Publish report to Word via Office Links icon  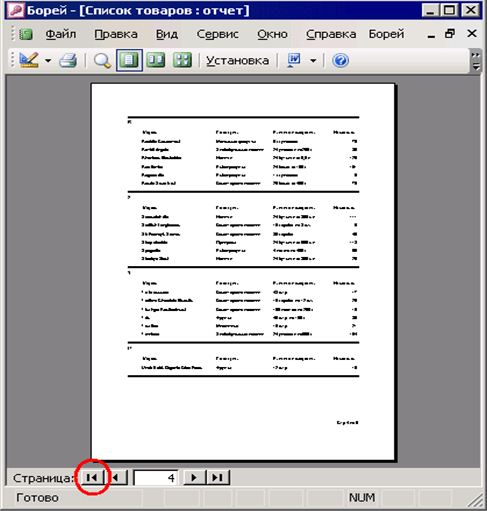point(294,60)
